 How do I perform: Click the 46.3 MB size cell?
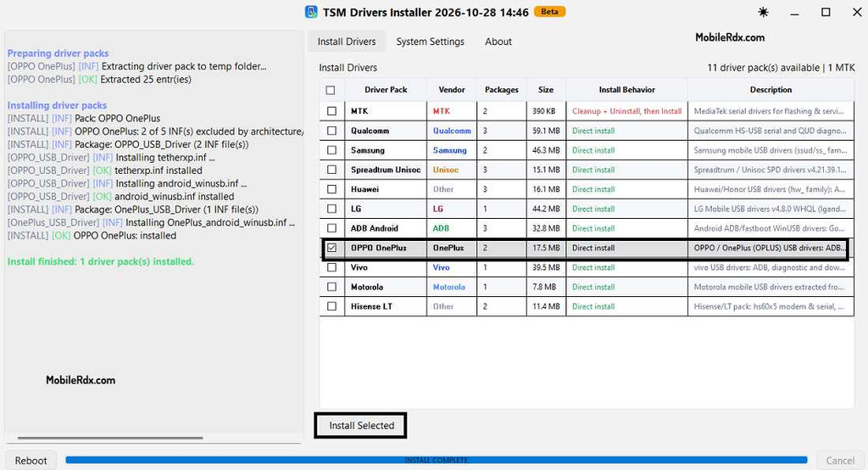(546, 150)
